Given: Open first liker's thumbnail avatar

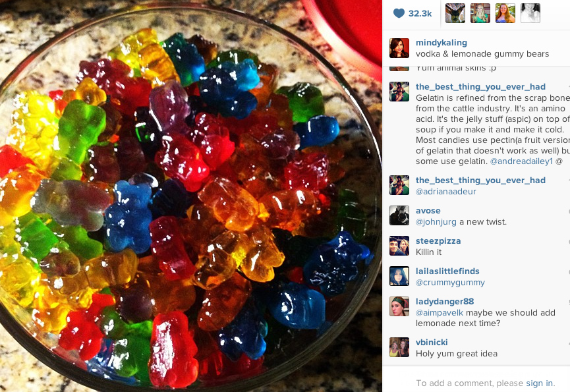Looking at the screenshot, I should [455, 13].
